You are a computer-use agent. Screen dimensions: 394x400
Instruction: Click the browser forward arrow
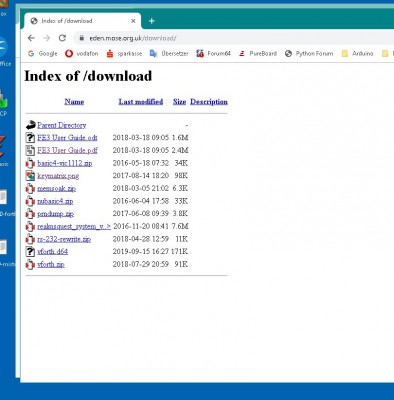pyautogui.click(x=47, y=38)
